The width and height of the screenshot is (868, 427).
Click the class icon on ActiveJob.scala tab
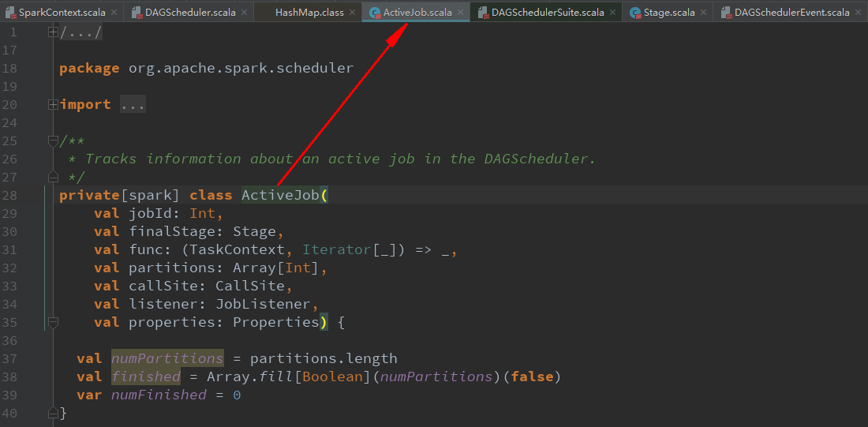pyautogui.click(x=375, y=12)
